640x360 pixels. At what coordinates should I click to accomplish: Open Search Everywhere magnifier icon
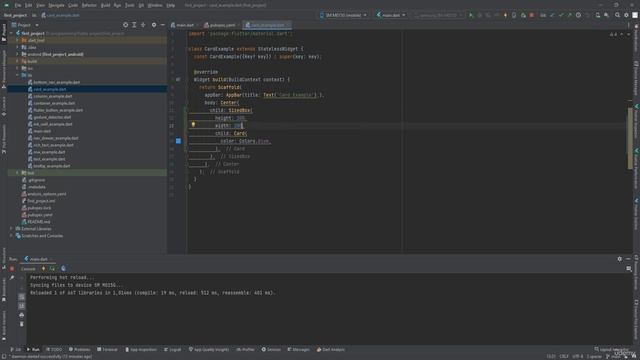[x=618, y=15]
